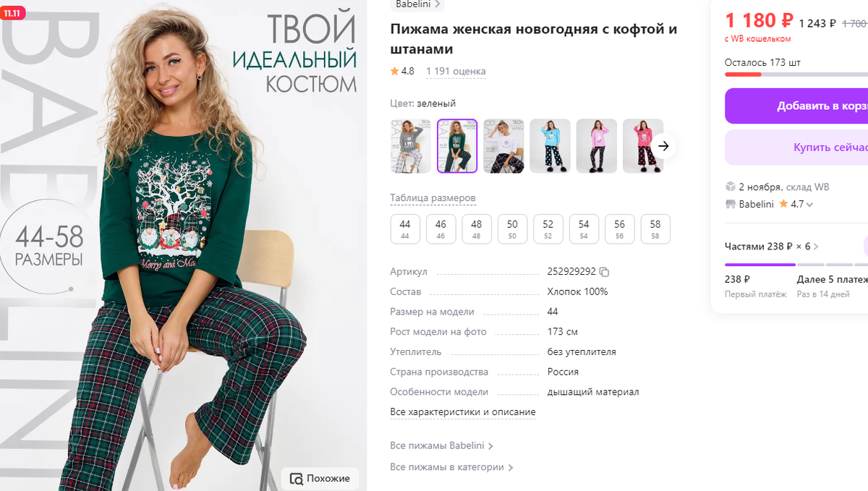
Task: Open the Таблица размеров size chart
Action: 433,198
